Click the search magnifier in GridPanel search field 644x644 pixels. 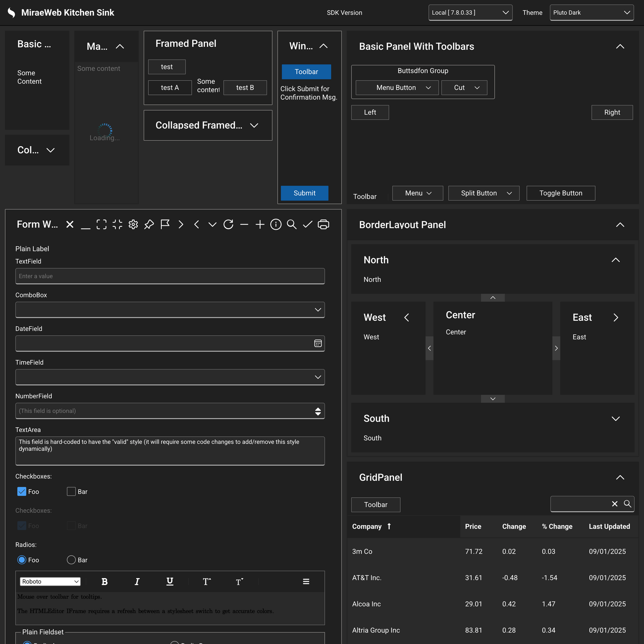click(x=627, y=504)
